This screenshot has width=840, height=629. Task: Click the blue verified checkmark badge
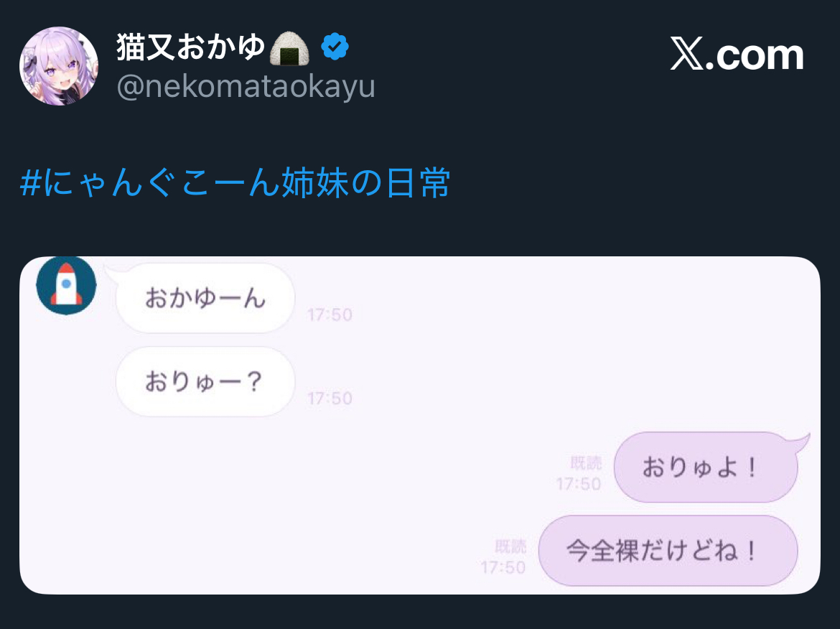(335, 47)
